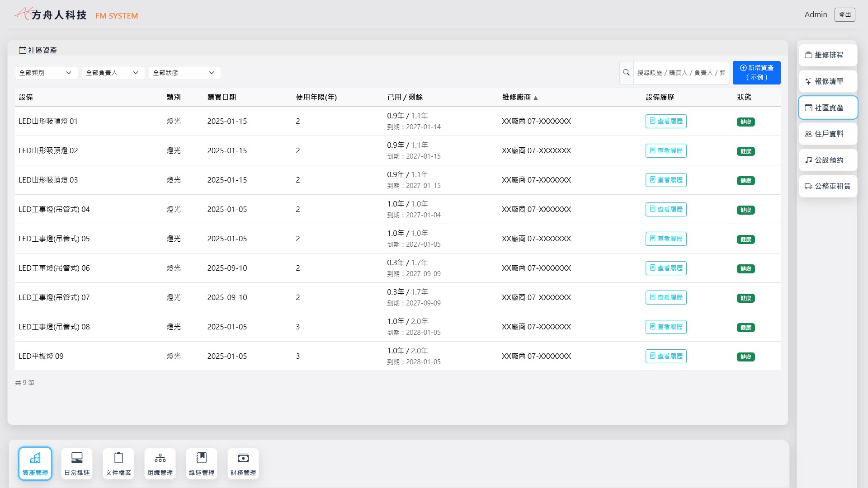Image resolution: width=868 pixels, height=488 pixels.
Task: Expand the 全部負責人 dropdown
Action: (x=113, y=73)
